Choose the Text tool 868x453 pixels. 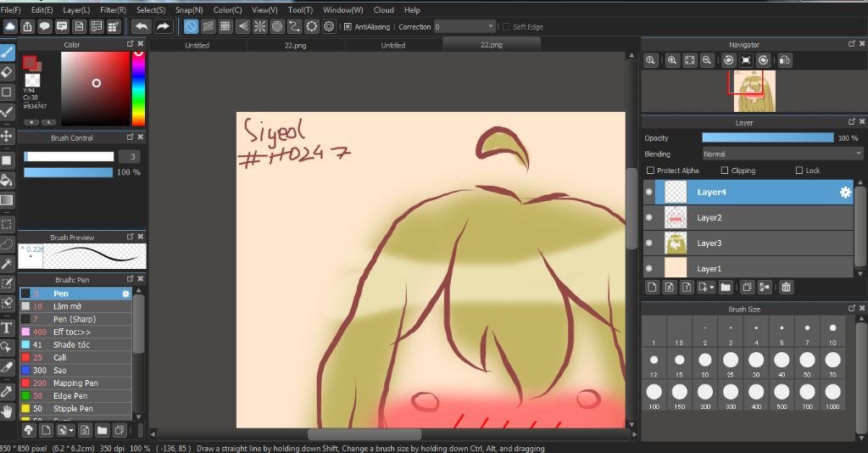(7, 327)
